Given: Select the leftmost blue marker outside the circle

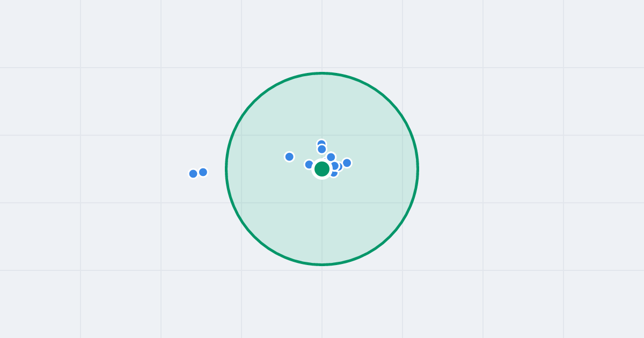Looking at the screenshot, I should (x=193, y=174).
